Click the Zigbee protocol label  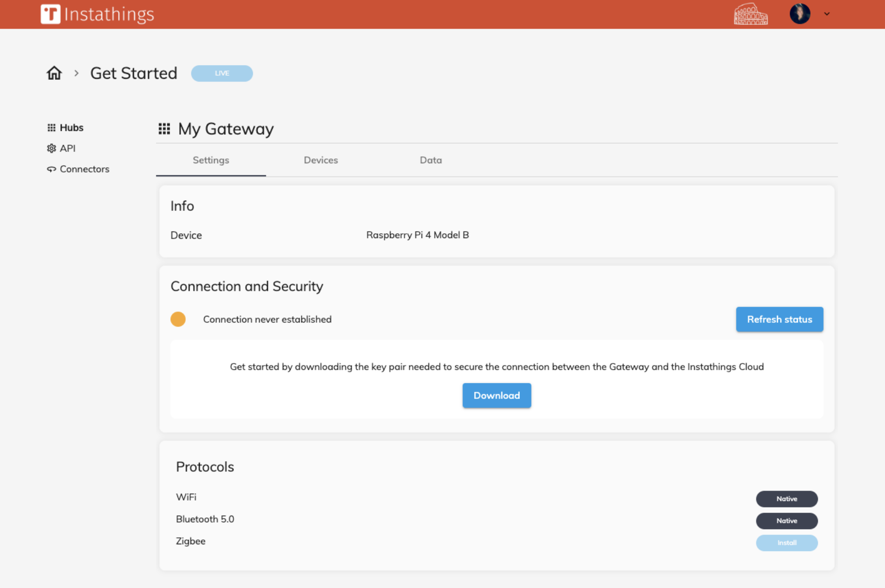pos(191,541)
